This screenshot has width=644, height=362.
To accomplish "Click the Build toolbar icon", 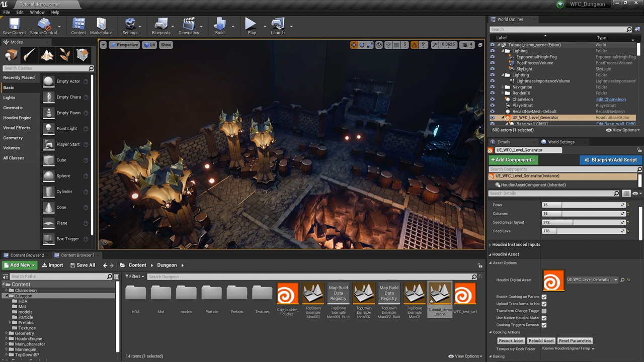I will pyautogui.click(x=220, y=26).
